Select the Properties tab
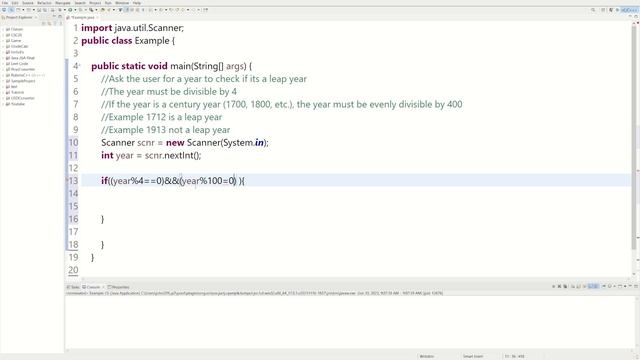Screen dimensions: 640x360 [x=118, y=287]
